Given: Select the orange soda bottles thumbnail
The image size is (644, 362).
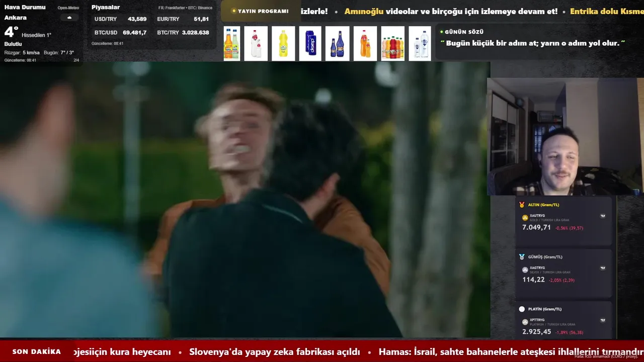Looking at the screenshot, I should (x=365, y=44).
